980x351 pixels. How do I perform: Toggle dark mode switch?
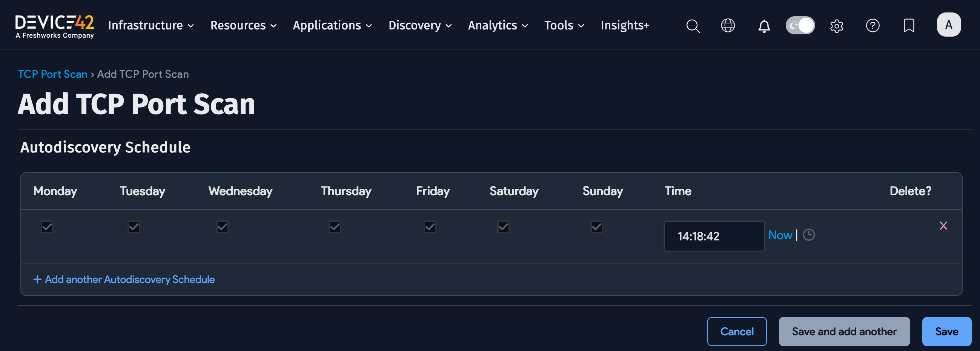coord(800,25)
